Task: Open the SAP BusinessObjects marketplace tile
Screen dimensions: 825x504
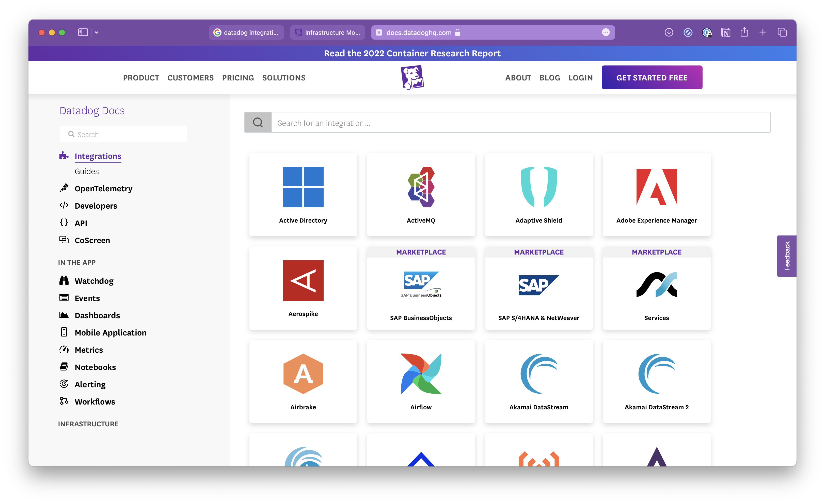Action: pyautogui.click(x=421, y=288)
